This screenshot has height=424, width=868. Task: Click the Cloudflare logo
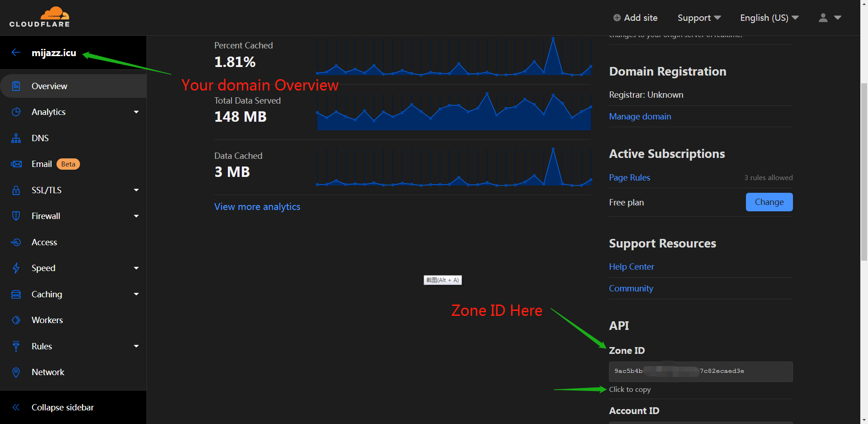[x=39, y=17]
